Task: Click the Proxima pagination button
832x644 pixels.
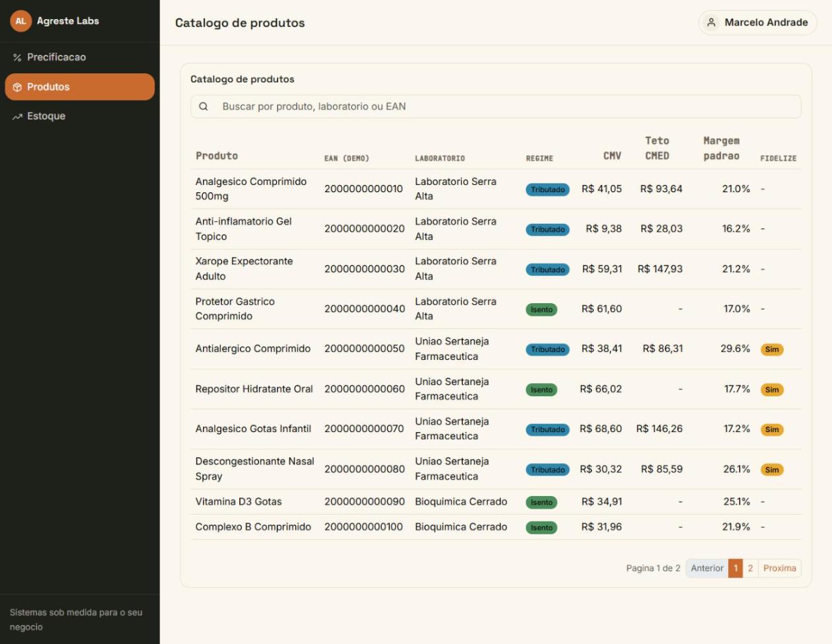Action: [780, 568]
